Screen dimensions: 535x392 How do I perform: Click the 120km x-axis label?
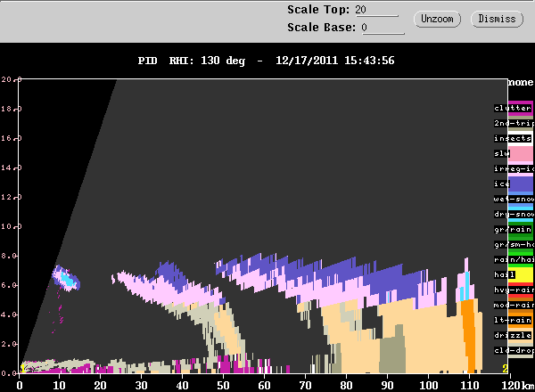(517, 386)
